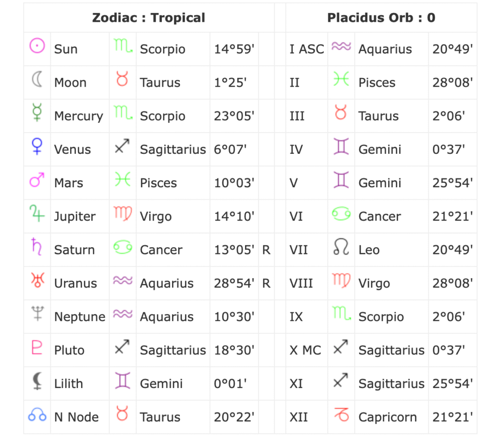This screenshot has width=495, height=448.
Task: Click the red Uranus glyph
Action: click(x=38, y=280)
